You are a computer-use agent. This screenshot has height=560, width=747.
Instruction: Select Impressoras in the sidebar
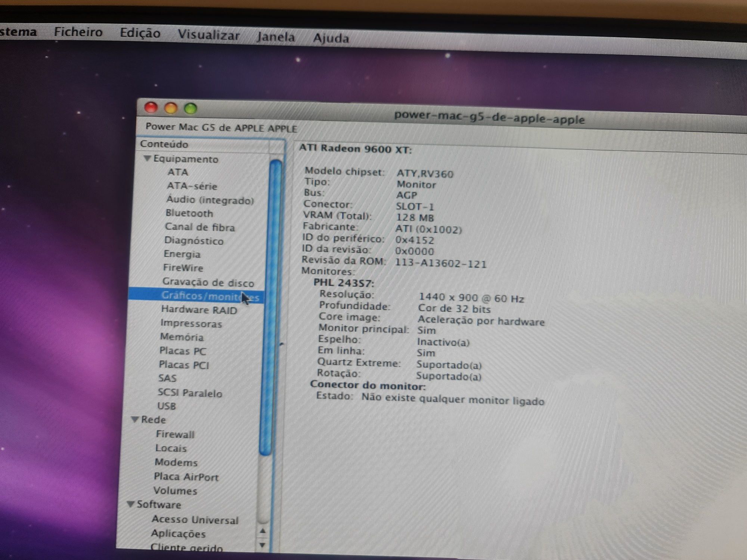[191, 323]
